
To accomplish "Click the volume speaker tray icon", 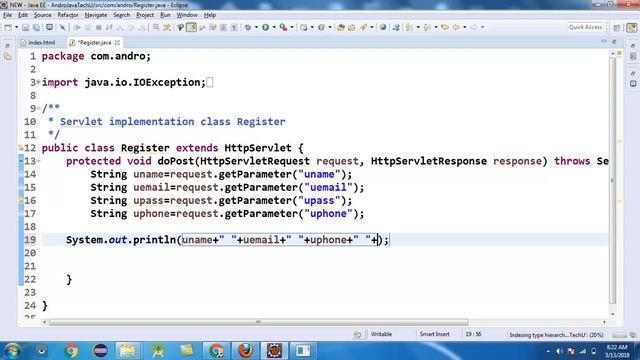I will pyautogui.click(x=559, y=351).
